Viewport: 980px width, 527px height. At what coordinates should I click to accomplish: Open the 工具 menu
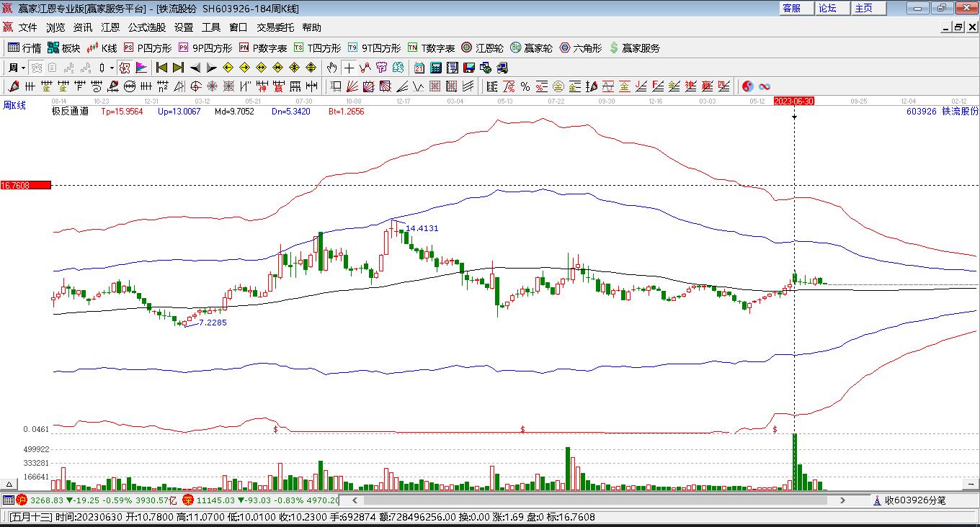[211, 27]
